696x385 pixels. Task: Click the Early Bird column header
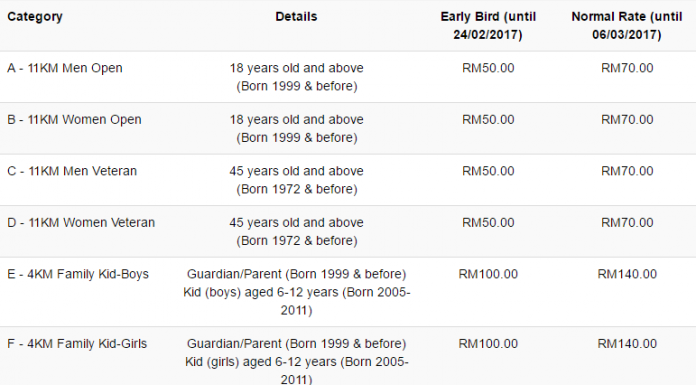(x=488, y=26)
